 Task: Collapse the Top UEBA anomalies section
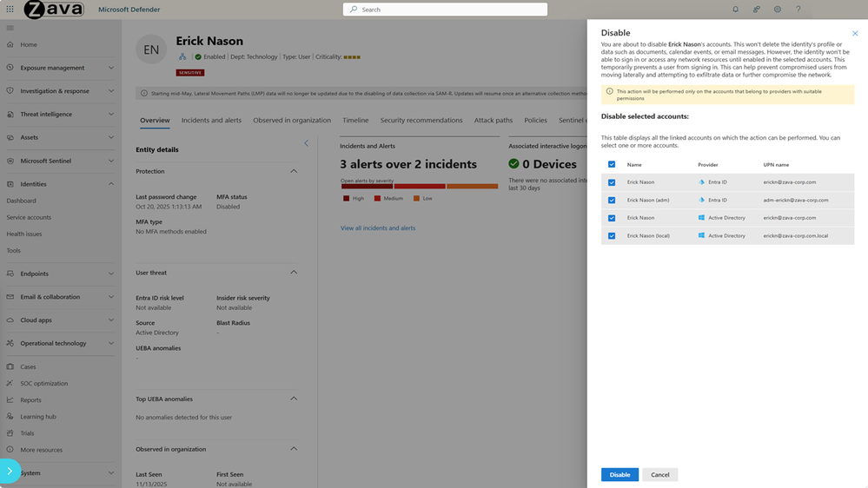294,399
